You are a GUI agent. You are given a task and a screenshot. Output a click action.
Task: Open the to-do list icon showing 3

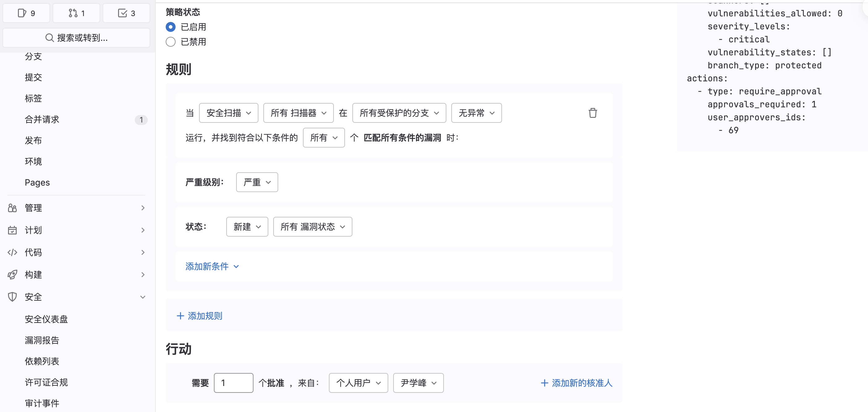[126, 13]
